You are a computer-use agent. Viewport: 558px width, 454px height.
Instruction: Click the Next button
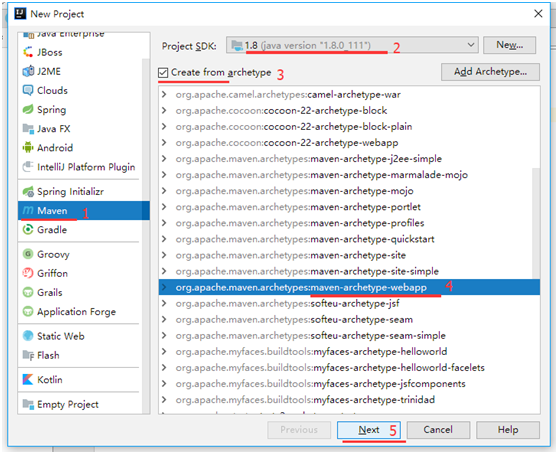[x=369, y=430]
